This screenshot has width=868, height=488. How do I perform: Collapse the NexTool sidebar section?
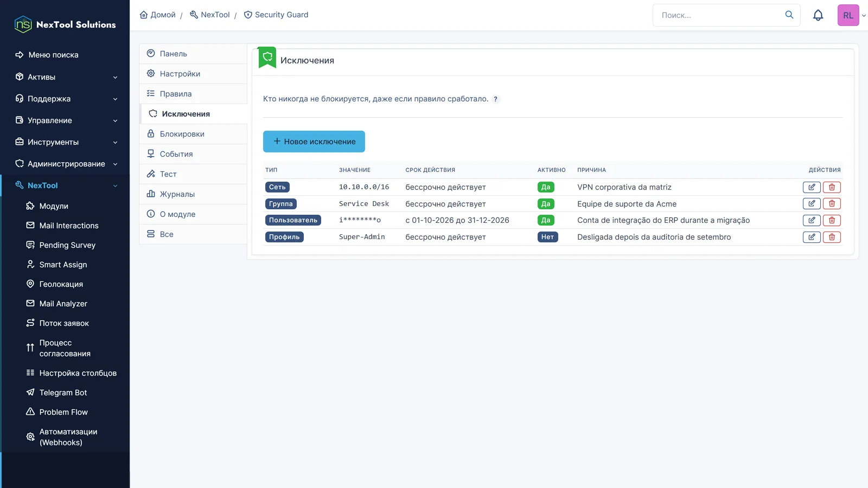tap(65, 185)
